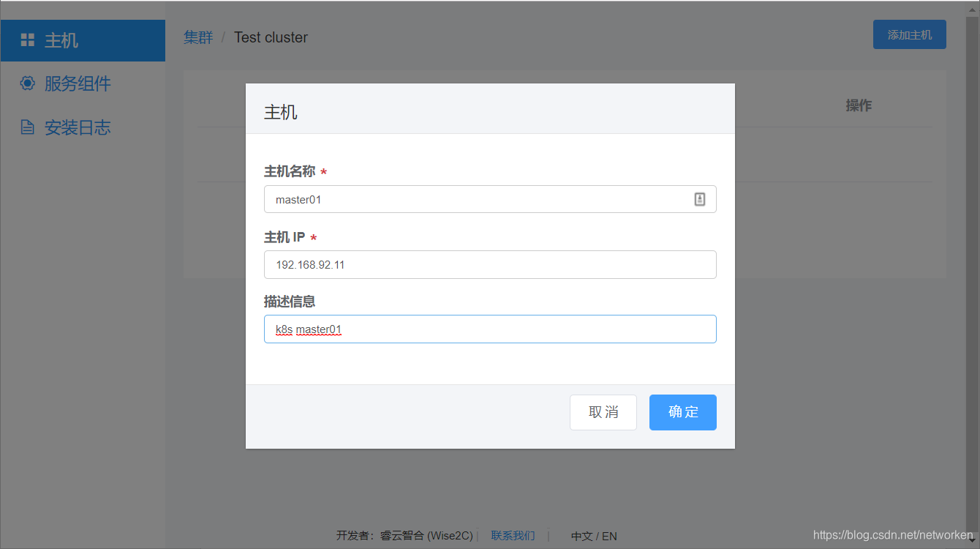Click the 主机 IP field label
The image size is (980, 549).
tap(284, 237)
